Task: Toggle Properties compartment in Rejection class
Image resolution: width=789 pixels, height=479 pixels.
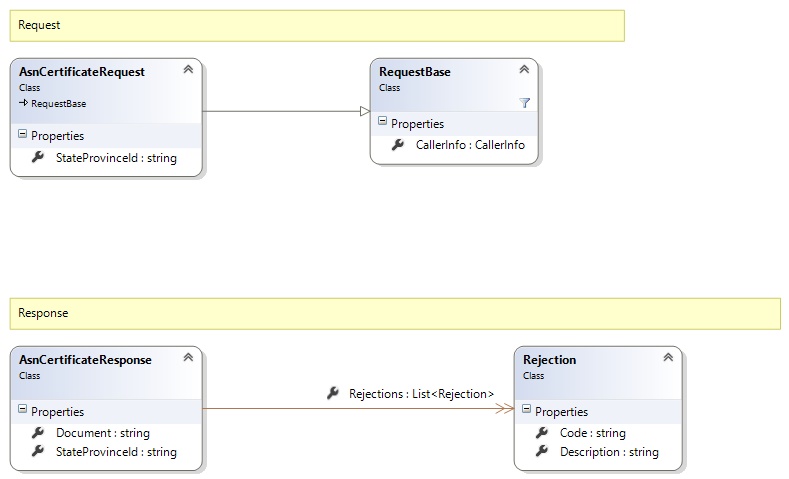Action: 526,411
